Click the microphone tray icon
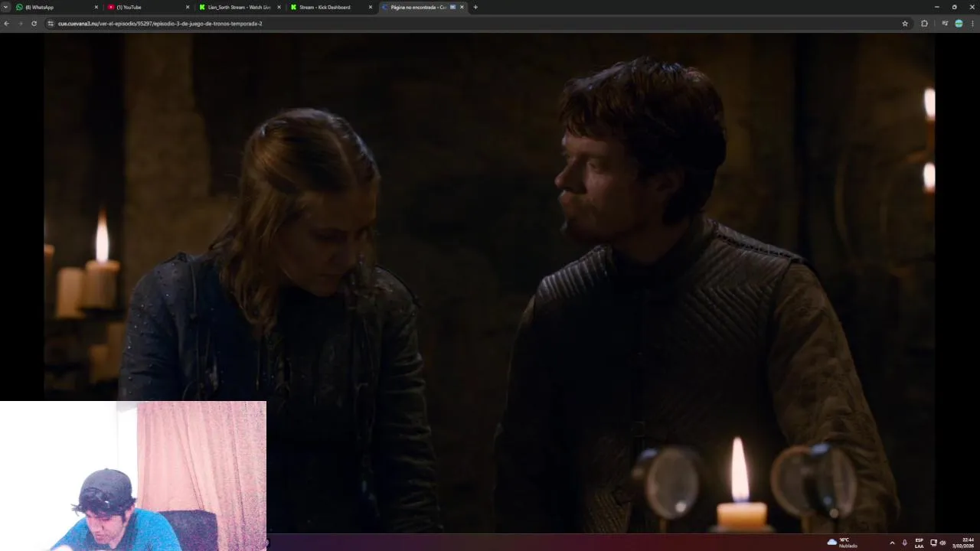The image size is (980, 551). click(x=905, y=543)
